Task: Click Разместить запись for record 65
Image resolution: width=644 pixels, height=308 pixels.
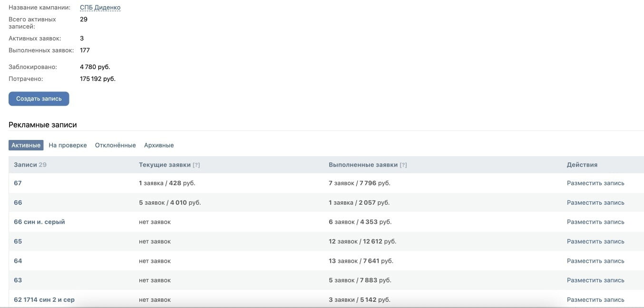Action: coord(595,241)
